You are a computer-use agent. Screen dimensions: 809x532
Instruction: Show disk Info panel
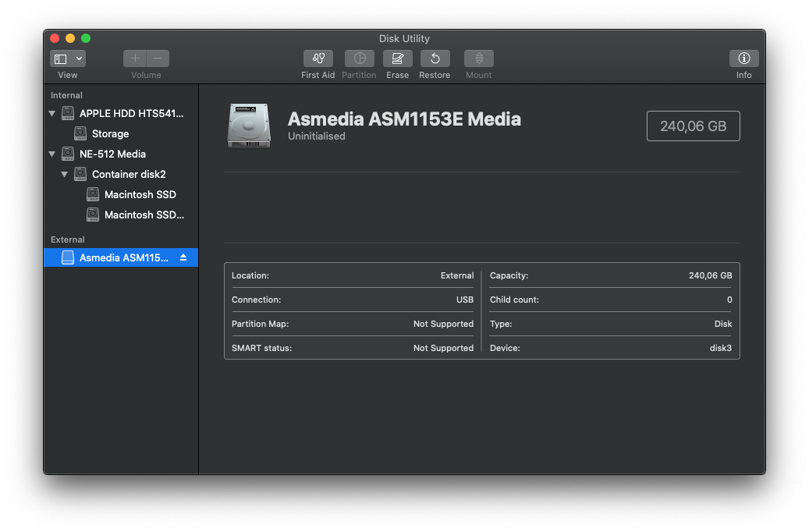(743, 59)
